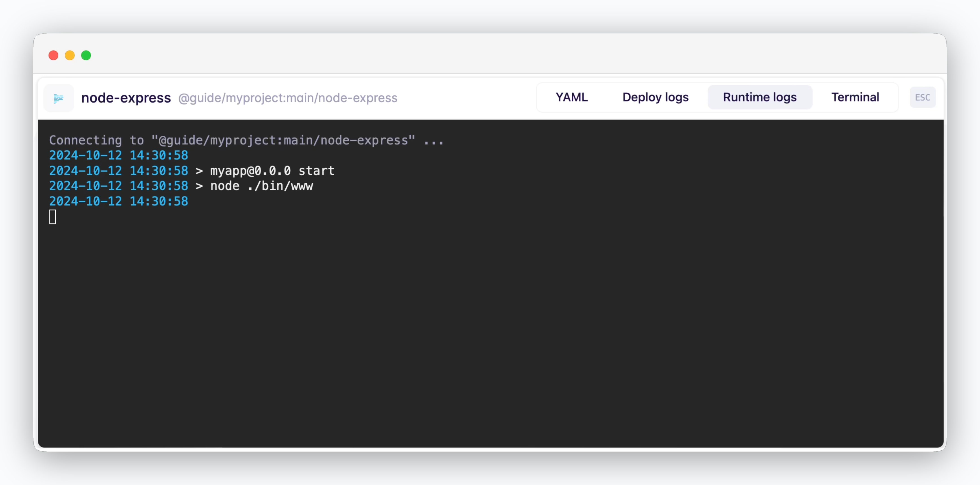Click the 'Connecting to' log line
980x485 pixels.
coord(246,140)
